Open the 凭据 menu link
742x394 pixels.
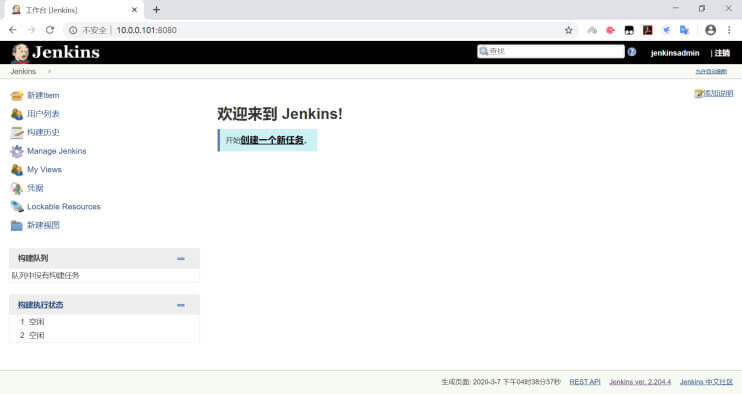(x=35, y=188)
